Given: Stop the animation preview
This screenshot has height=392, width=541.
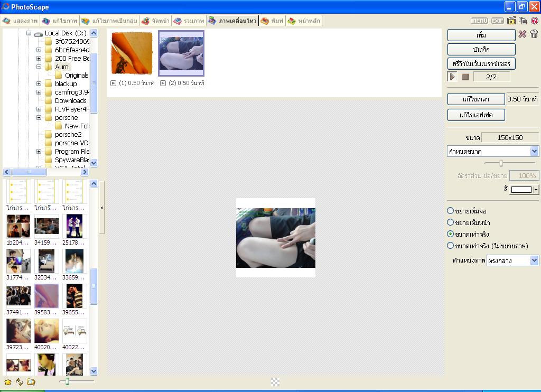Looking at the screenshot, I should point(465,77).
